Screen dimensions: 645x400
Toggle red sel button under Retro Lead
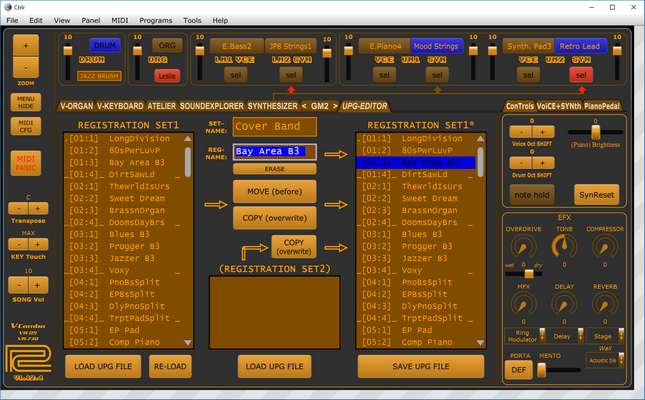click(581, 75)
